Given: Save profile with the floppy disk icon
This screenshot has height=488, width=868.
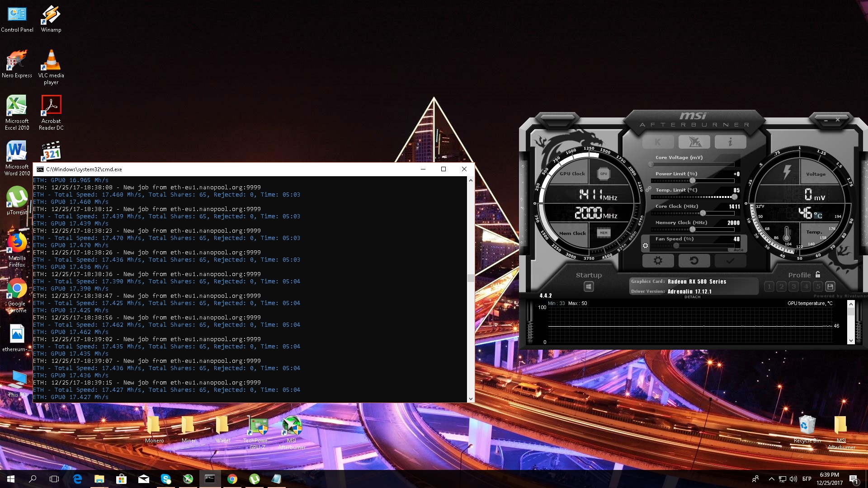Looking at the screenshot, I should click(830, 286).
